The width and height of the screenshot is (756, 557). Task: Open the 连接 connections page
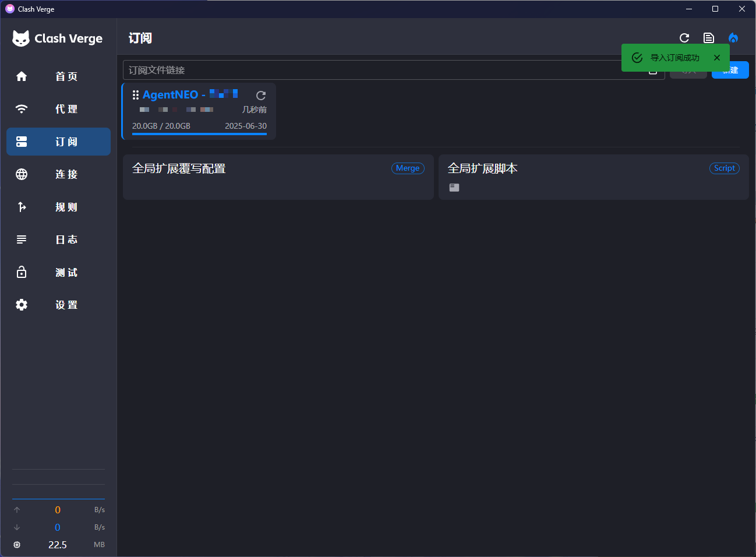(x=58, y=174)
